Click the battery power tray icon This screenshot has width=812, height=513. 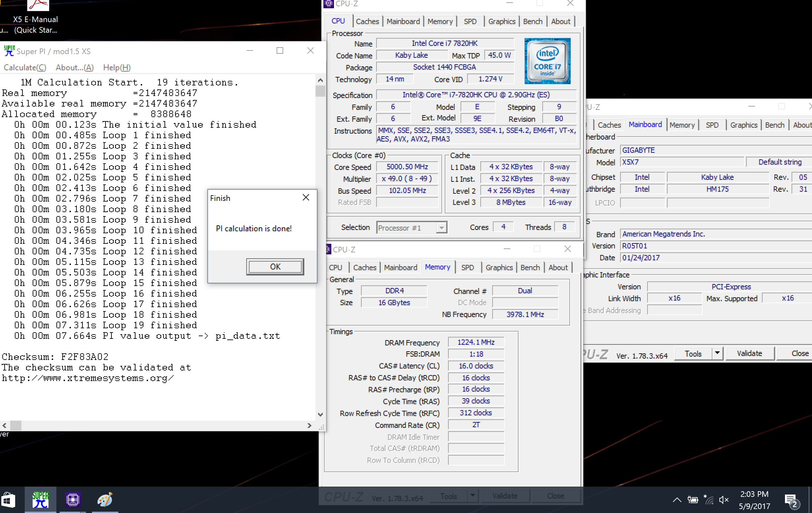pyautogui.click(x=693, y=500)
